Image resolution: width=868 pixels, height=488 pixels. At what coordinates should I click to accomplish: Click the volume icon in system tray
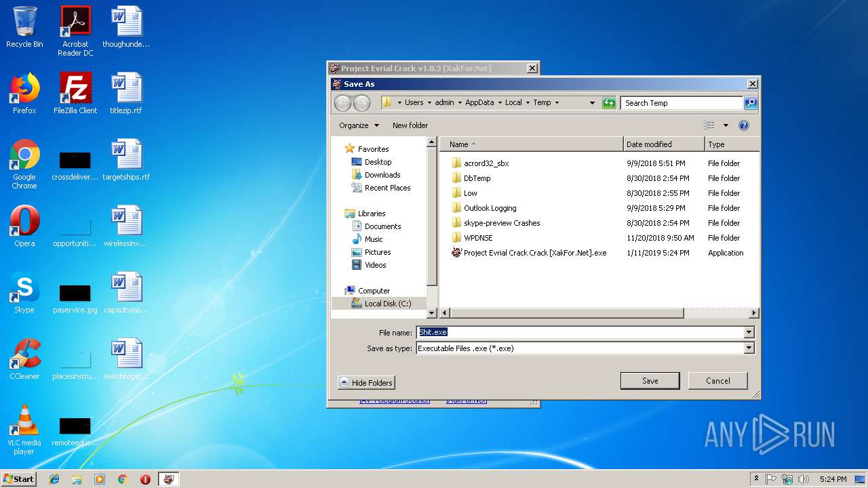[804, 479]
